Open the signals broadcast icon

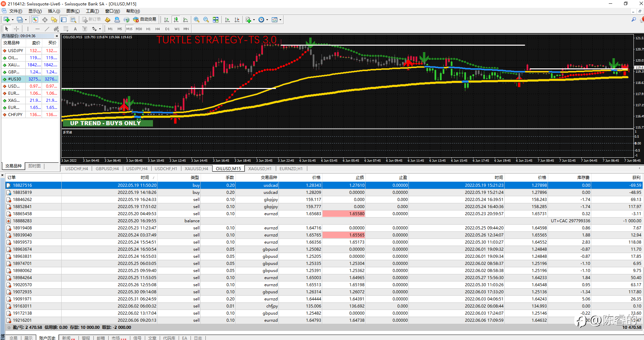click(x=127, y=20)
